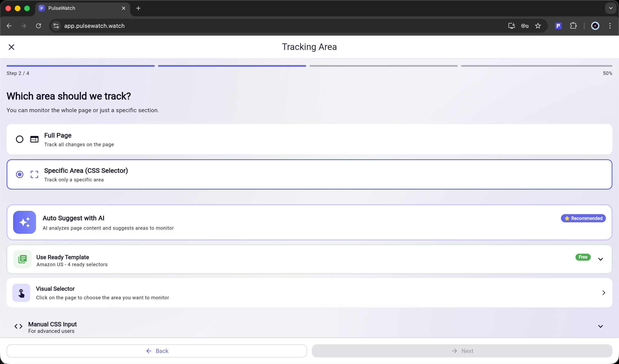Click inside the address bar

(94, 26)
